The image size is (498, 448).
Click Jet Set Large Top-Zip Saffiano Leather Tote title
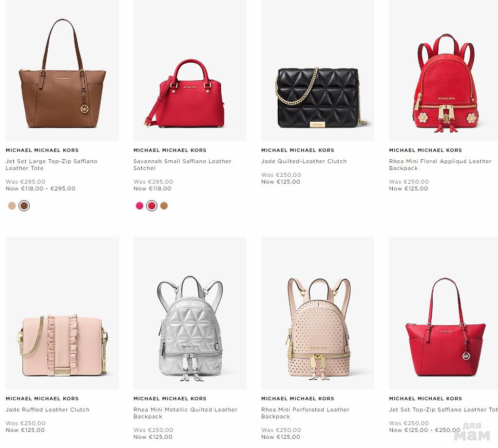point(52,165)
